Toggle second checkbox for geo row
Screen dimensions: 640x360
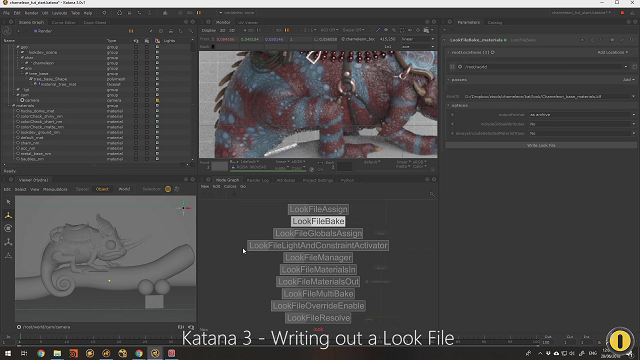coord(147,47)
